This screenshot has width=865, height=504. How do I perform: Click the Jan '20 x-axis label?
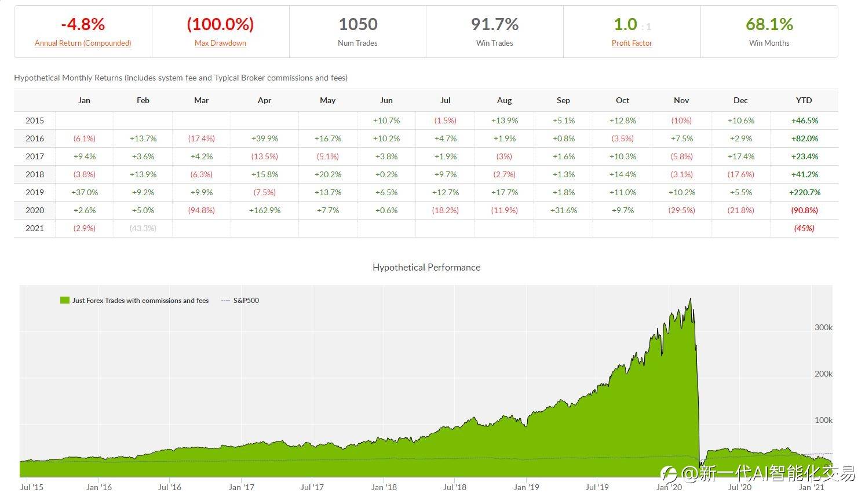[669, 487]
